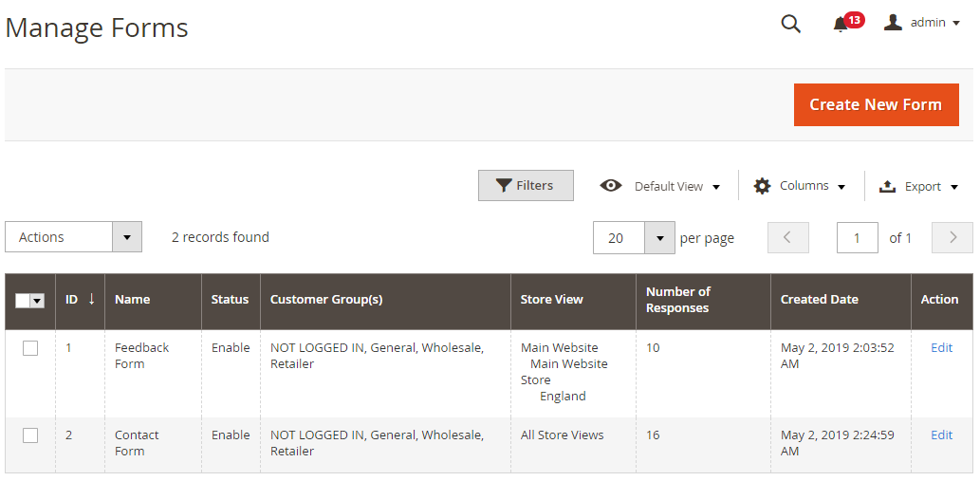Click the current page number field
Screen dimensions: 980x481
(857, 238)
